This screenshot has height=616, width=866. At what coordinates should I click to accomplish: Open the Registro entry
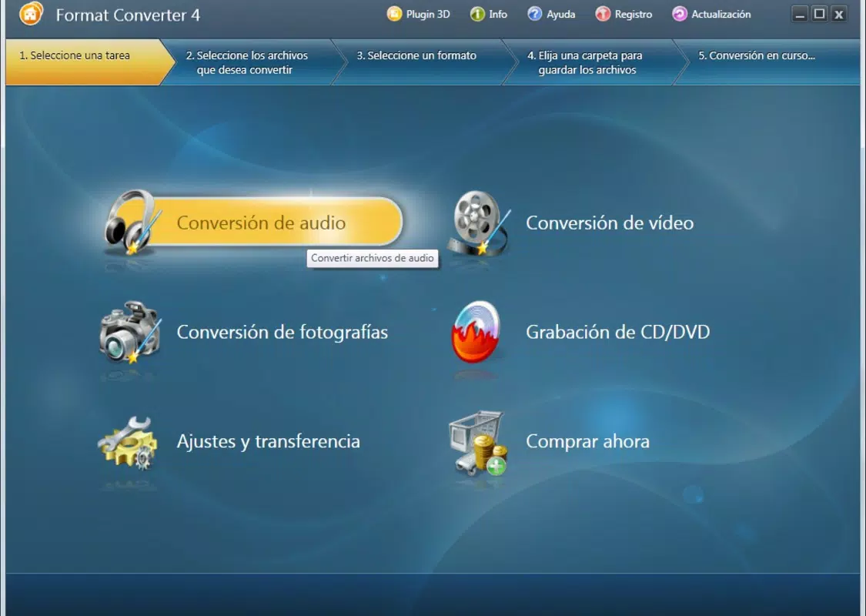coord(624,15)
